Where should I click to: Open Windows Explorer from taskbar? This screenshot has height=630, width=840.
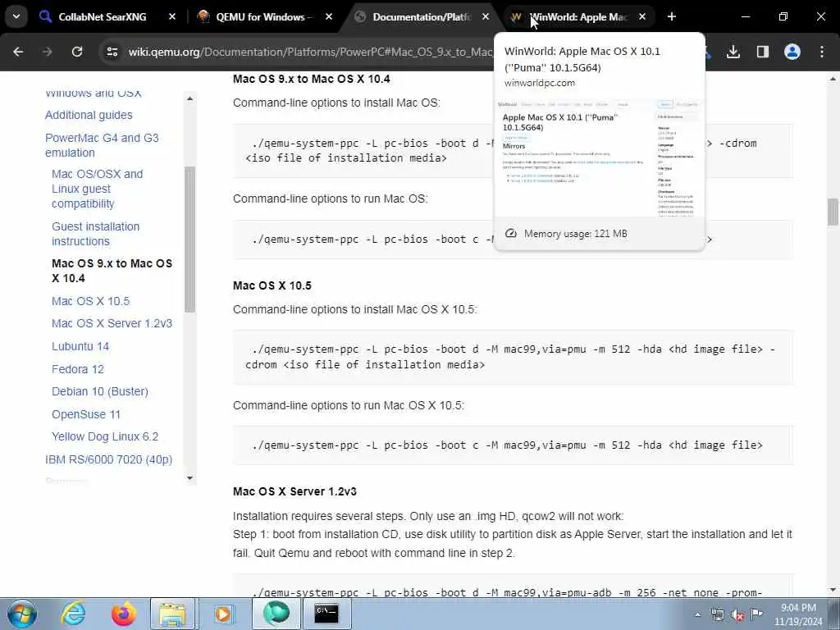[172, 614]
